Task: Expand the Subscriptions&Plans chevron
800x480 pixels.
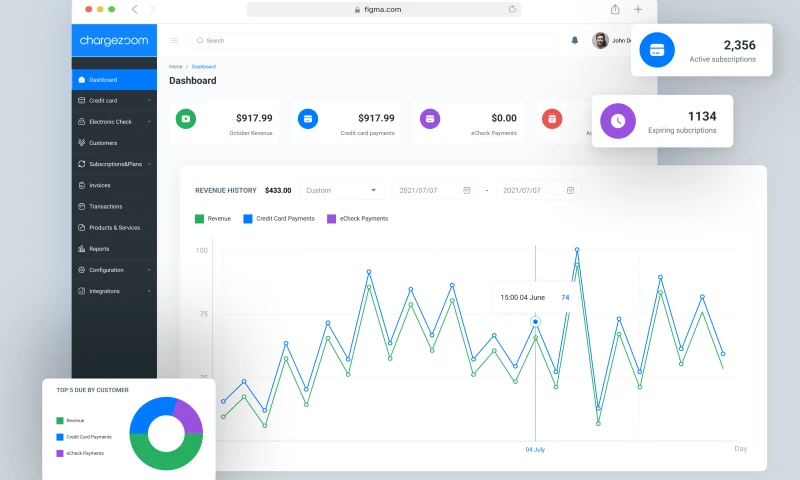Action: point(149,164)
